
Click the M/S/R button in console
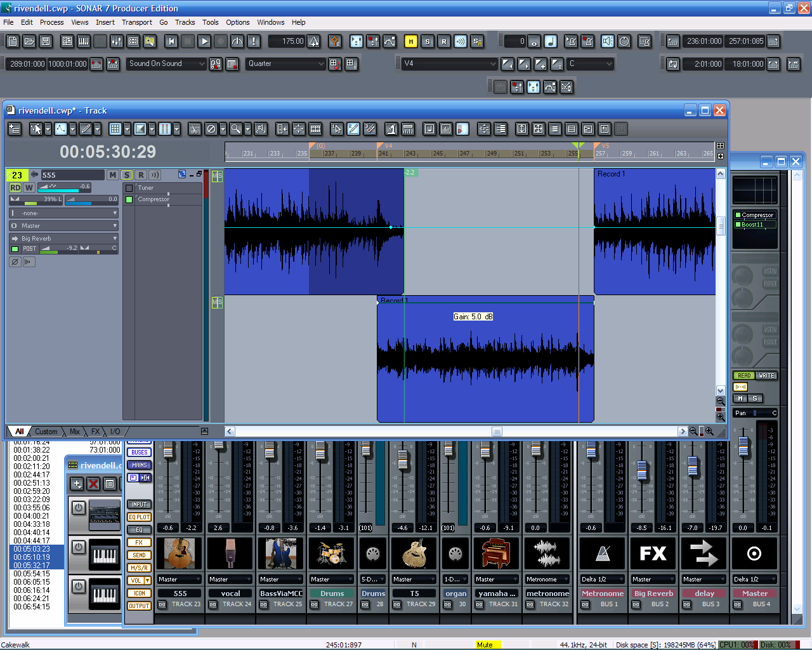[140, 568]
